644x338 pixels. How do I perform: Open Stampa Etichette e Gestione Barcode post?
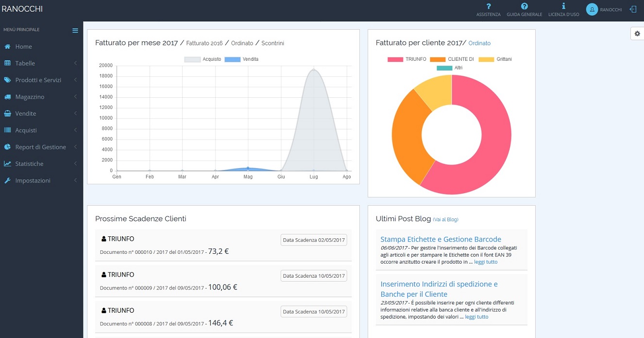click(441, 239)
